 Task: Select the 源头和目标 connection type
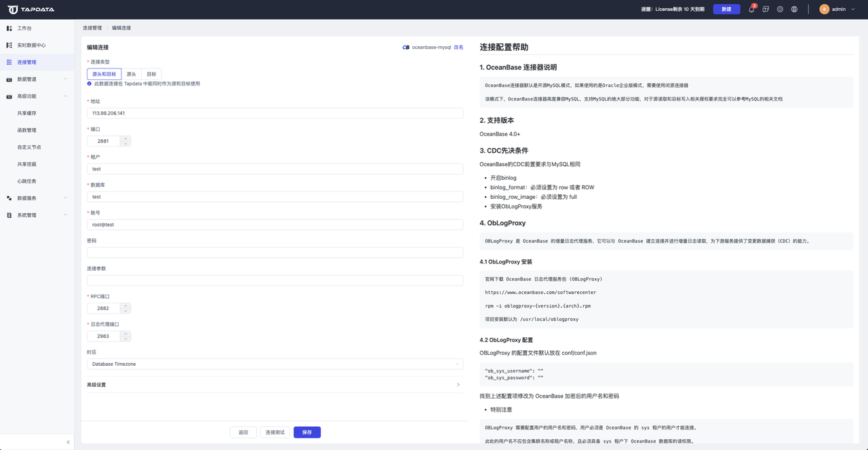104,74
